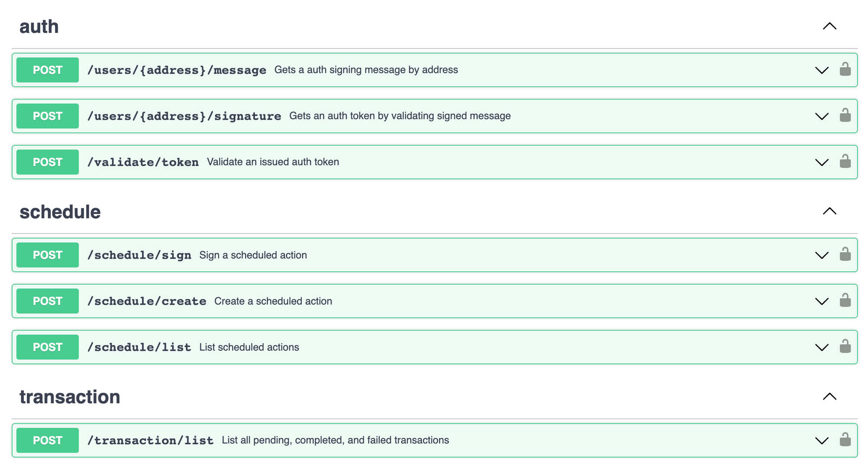Expand /validate/token endpoint arrow

[822, 162]
